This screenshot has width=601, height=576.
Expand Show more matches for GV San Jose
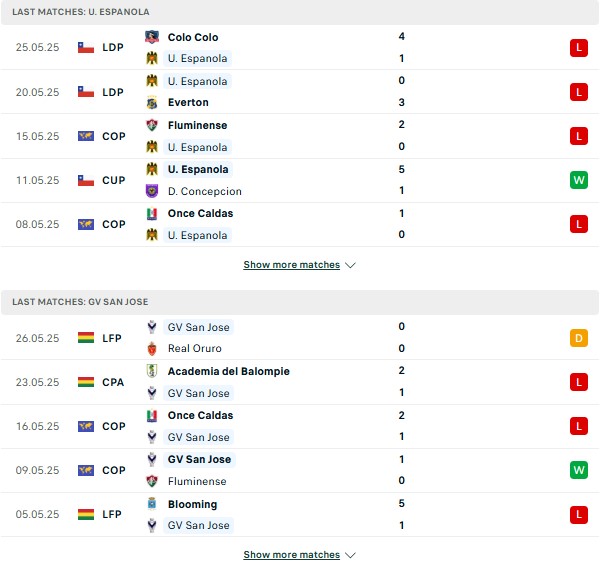coord(292,555)
